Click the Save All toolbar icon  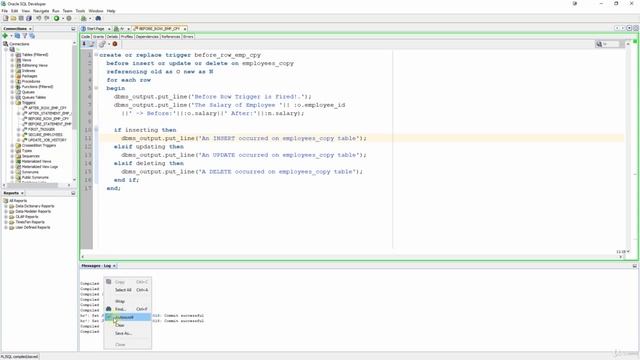tap(29, 18)
